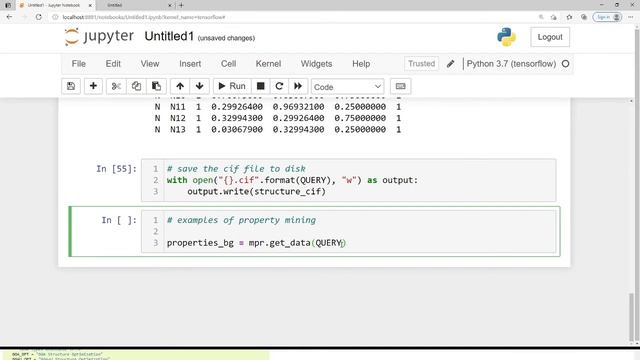Log out with the Logout button
This screenshot has width=640, height=360.
coord(550,37)
